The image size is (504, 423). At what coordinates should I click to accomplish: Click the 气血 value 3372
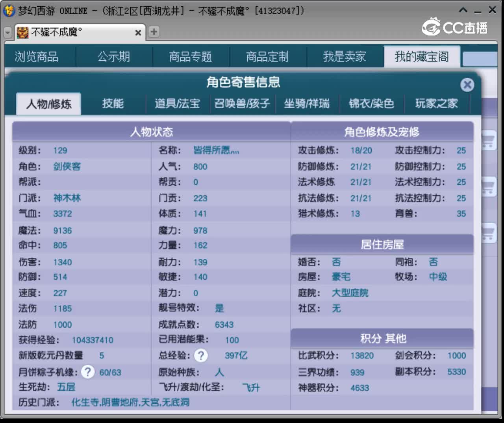coord(63,213)
